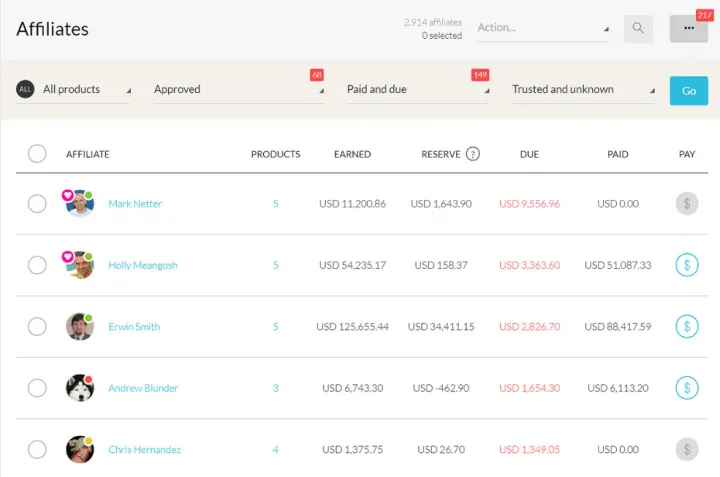
Task: Click Chris Hernandez's grayed pay icon
Action: (x=686, y=450)
